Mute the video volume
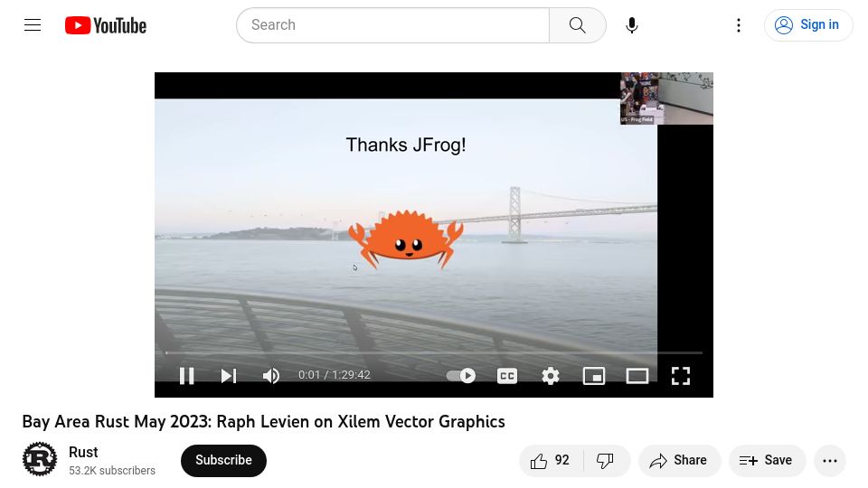The height and width of the screenshot is (488, 868). (x=270, y=376)
